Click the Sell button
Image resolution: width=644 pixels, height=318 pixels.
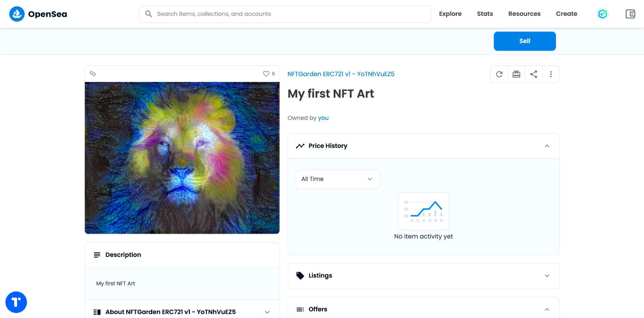525,41
